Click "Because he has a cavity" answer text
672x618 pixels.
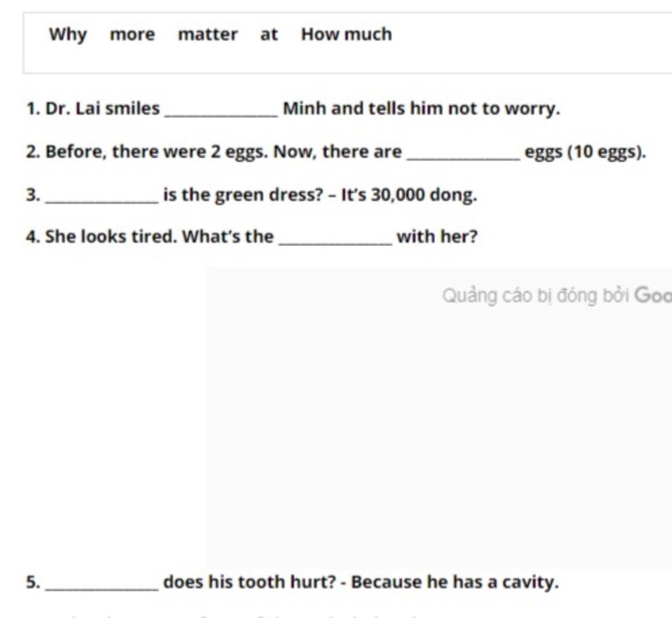(454, 582)
